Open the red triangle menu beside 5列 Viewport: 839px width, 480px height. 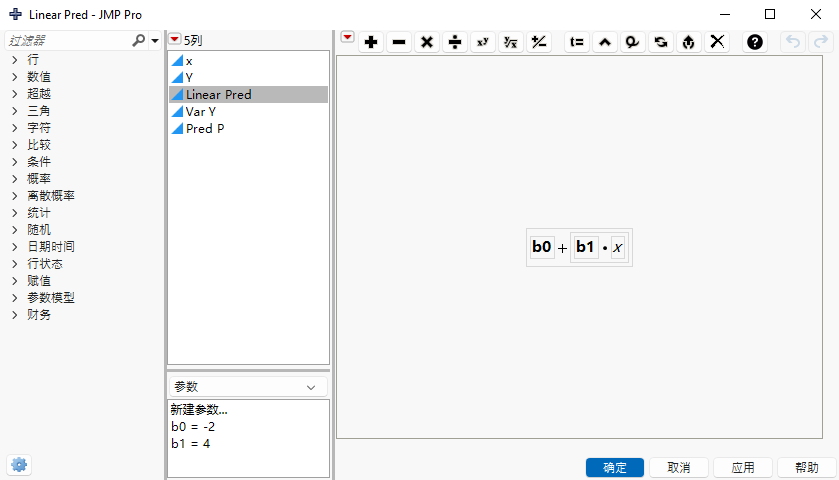coord(174,39)
